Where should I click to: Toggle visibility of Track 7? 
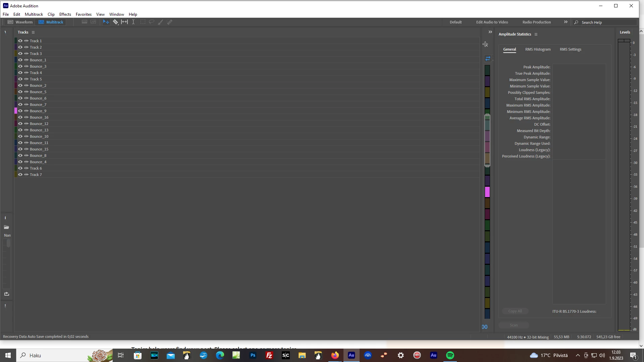pyautogui.click(x=20, y=175)
